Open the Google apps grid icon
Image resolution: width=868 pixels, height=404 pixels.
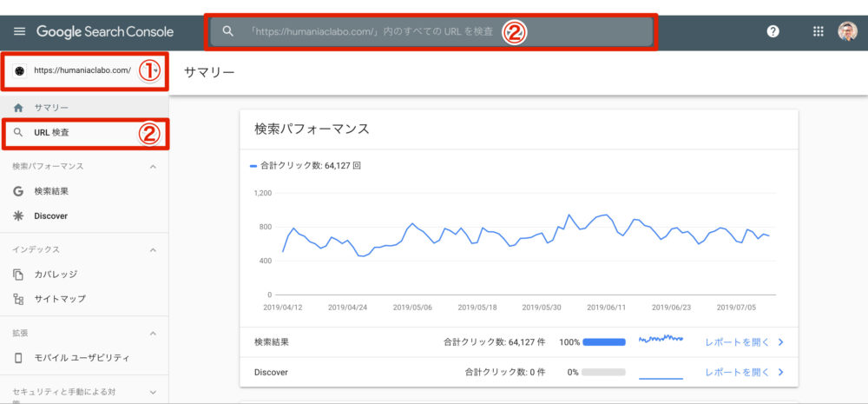819,31
